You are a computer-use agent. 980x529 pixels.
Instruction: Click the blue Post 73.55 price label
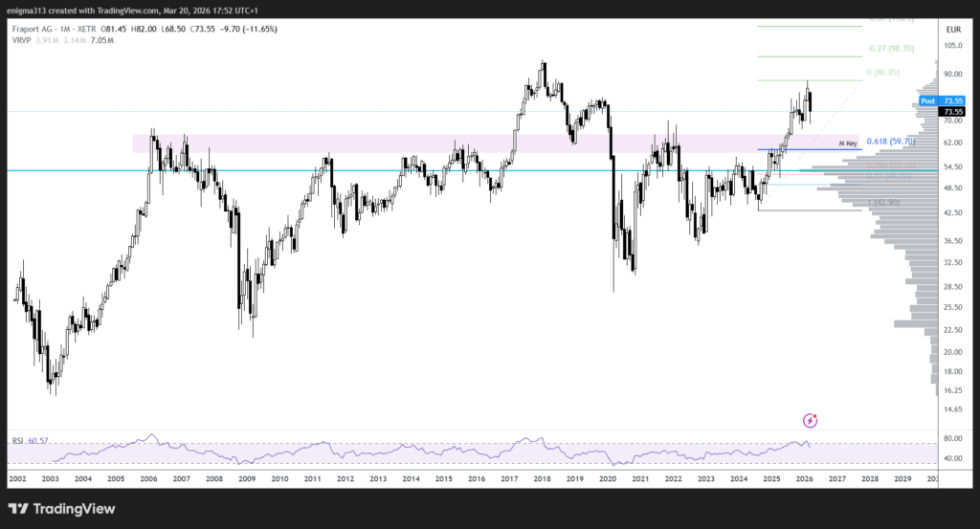tap(943, 100)
